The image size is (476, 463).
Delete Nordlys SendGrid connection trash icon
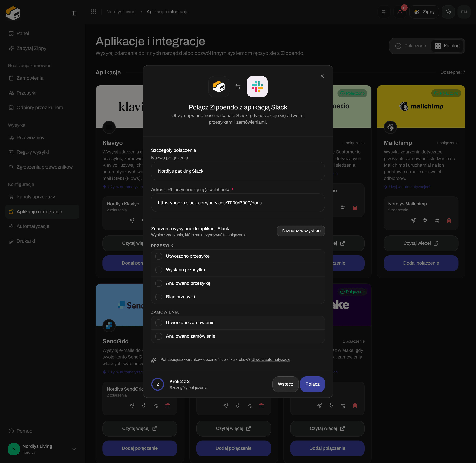pos(167,406)
